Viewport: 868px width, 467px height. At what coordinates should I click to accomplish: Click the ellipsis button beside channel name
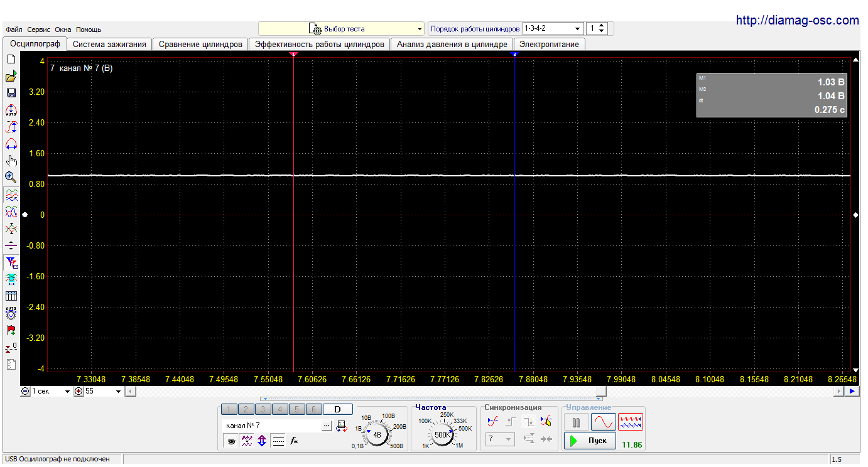click(x=327, y=426)
